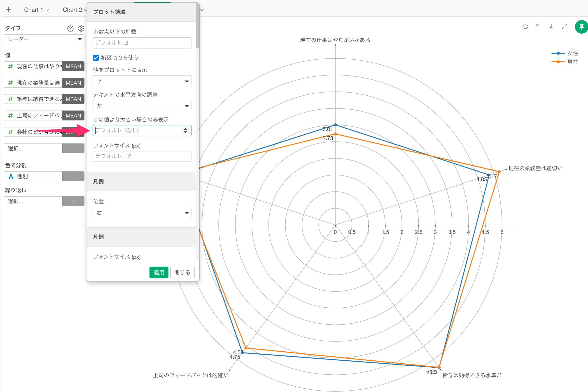Open the comment bubble icon
This screenshot has width=588, height=392.
point(525,27)
